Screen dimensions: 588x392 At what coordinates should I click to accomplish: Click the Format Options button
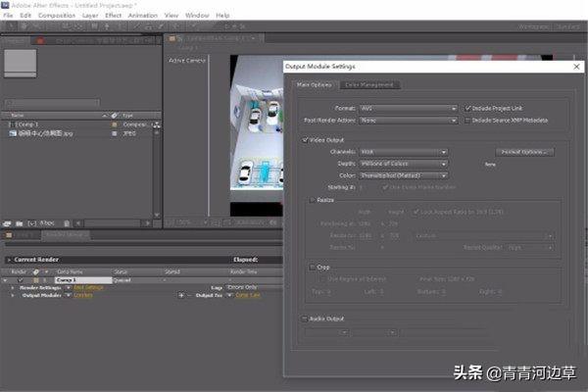(x=524, y=152)
